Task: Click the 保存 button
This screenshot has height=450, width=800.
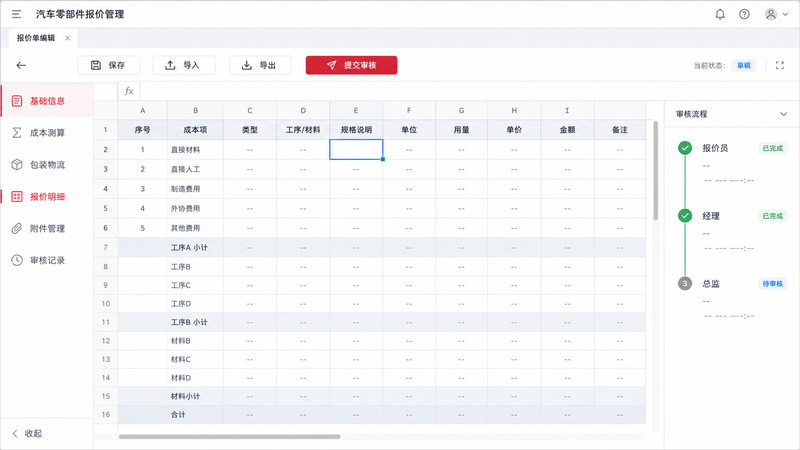Action: click(109, 65)
